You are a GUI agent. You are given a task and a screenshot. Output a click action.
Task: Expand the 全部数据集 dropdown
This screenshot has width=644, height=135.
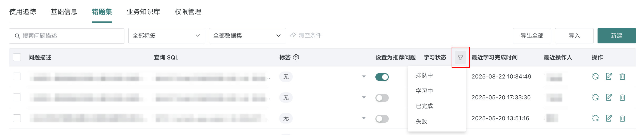click(247, 36)
